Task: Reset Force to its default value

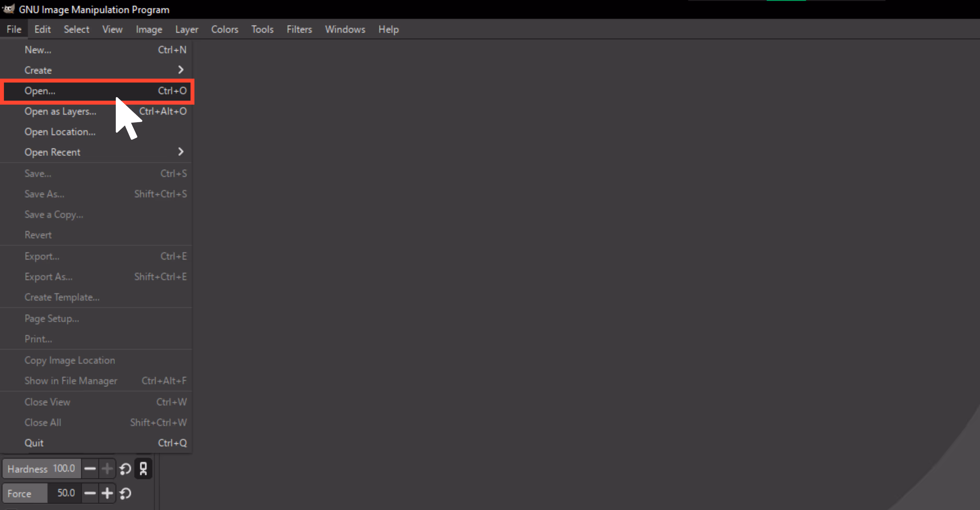Action: (125, 493)
